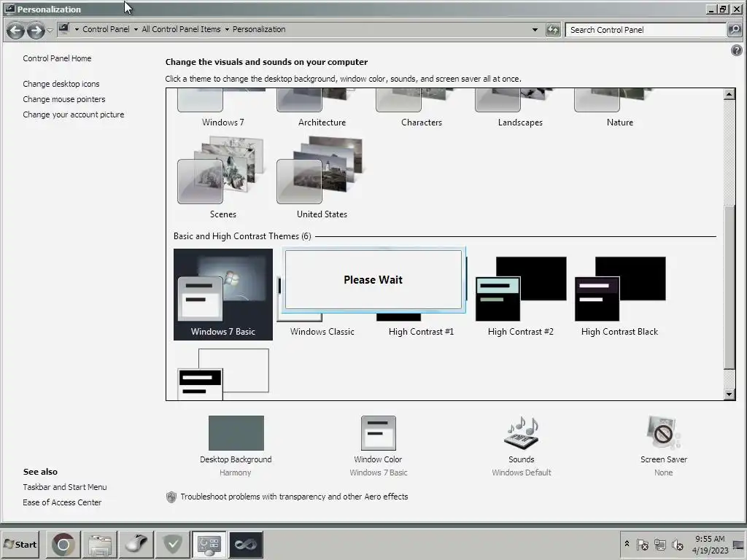The image size is (747, 560).
Task: Click the Personalization breadcrumb
Action: click(x=259, y=29)
